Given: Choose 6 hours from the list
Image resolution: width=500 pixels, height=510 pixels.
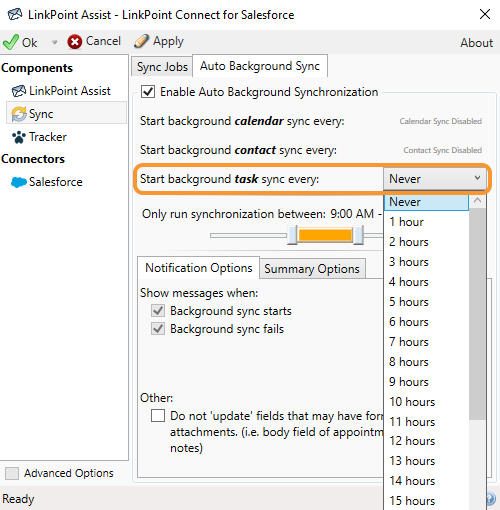Looking at the screenshot, I should 426,322.
